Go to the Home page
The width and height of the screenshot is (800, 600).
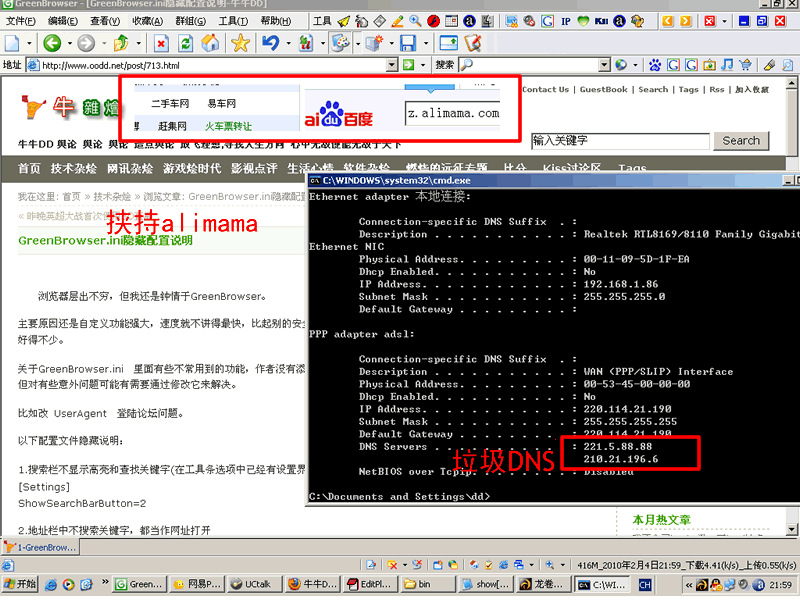click(210, 43)
